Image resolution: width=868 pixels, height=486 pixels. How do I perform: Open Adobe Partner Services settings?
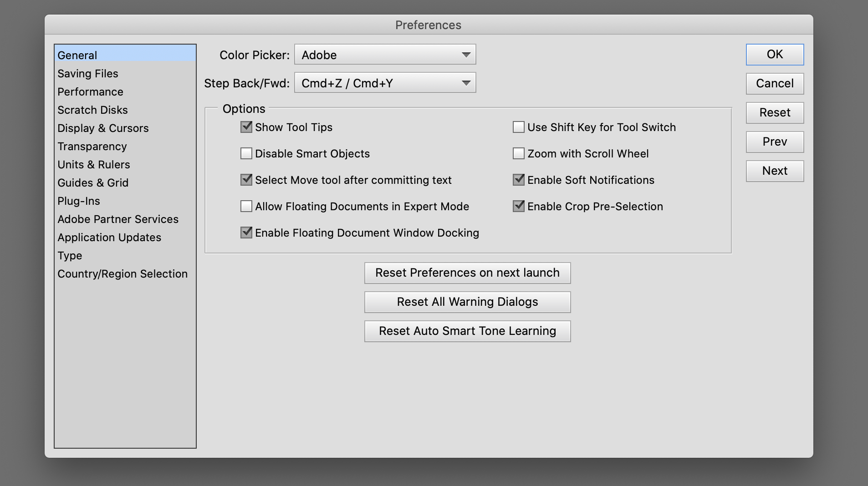117,219
